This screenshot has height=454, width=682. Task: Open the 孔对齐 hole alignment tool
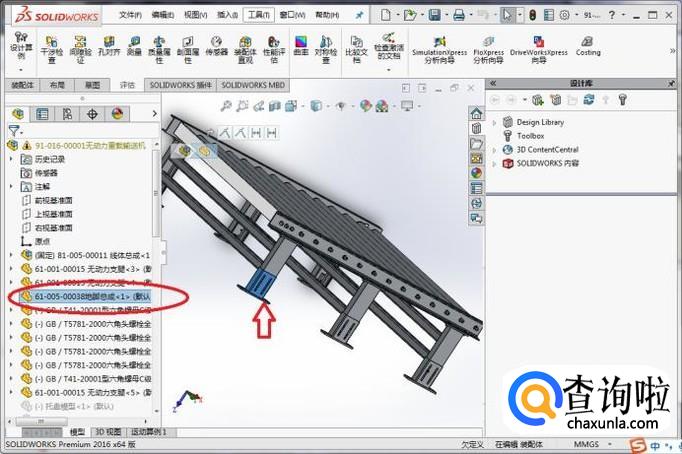tap(108, 47)
